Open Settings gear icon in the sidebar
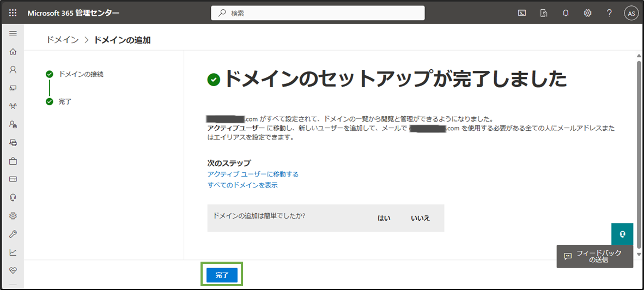This screenshot has width=644, height=290. click(13, 216)
